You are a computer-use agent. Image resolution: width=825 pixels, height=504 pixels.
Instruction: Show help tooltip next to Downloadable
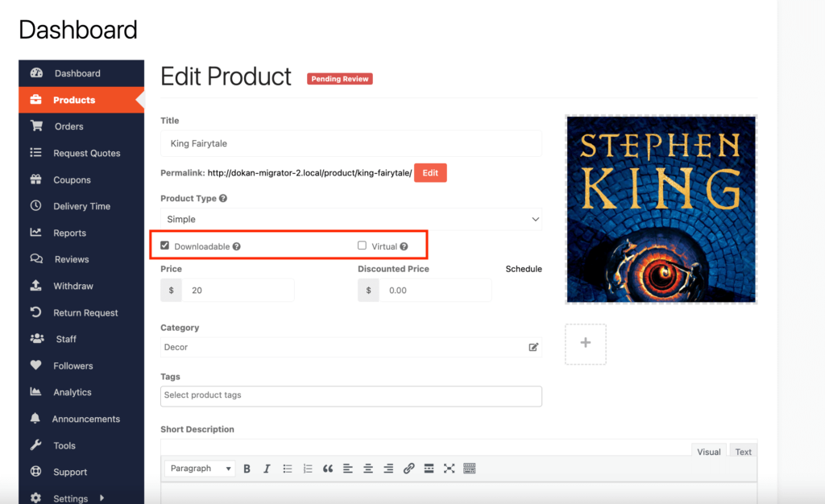[237, 246]
